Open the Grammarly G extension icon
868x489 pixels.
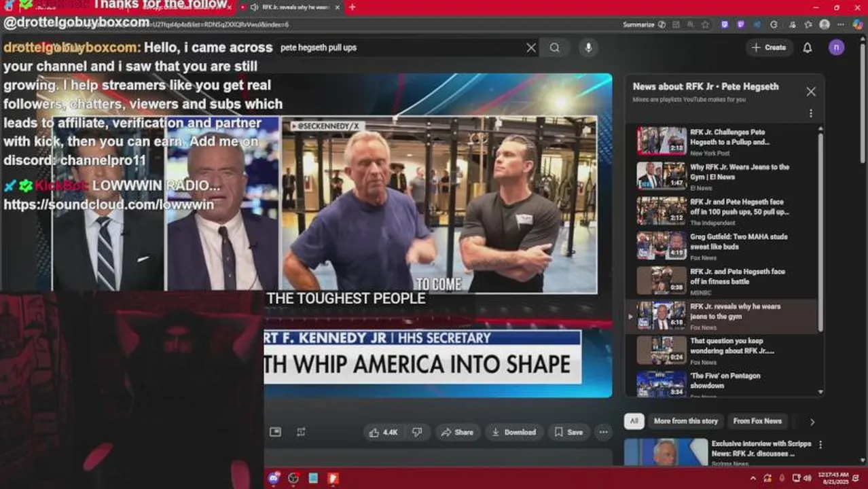point(774,24)
